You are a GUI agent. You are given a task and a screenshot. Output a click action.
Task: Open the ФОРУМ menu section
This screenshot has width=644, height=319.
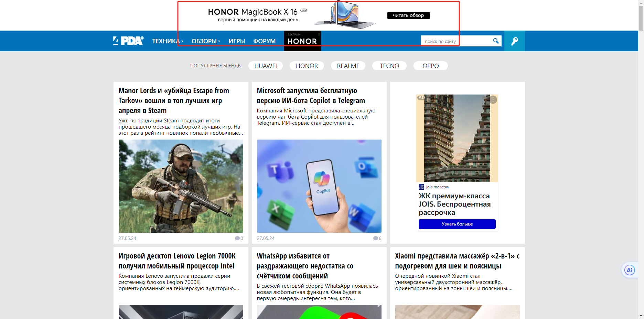tap(264, 41)
